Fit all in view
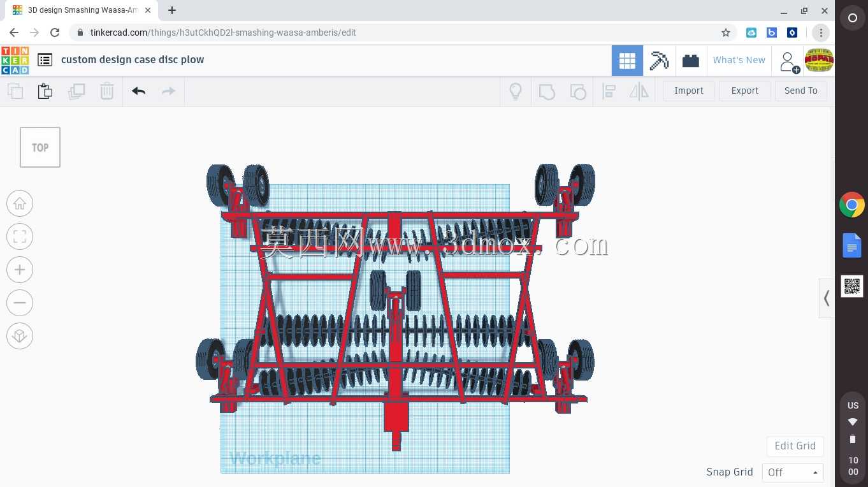The width and height of the screenshot is (868, 487). pyautogui.click(x=20, y=236)
